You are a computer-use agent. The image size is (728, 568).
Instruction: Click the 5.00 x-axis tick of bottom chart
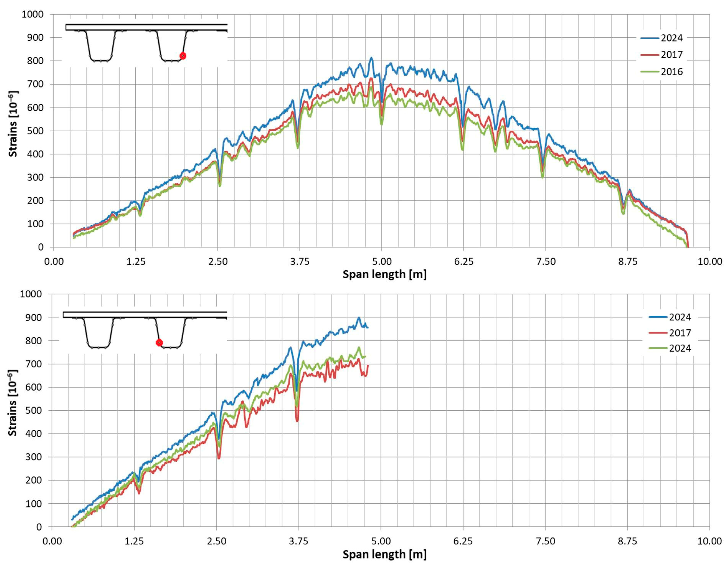381,541
